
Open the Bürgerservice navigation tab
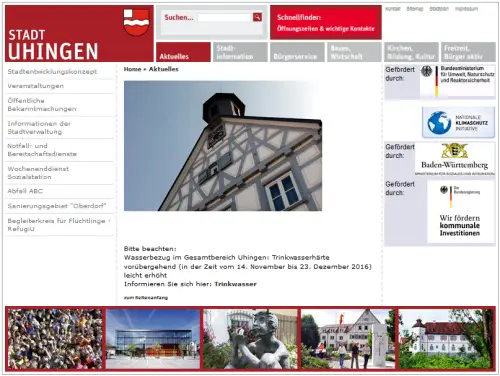pos(297,52)
